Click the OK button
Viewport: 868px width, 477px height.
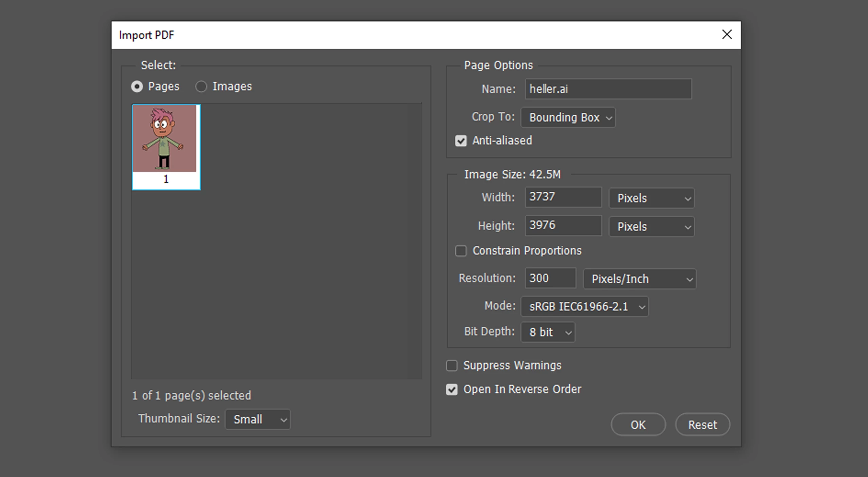click(638, 425)
